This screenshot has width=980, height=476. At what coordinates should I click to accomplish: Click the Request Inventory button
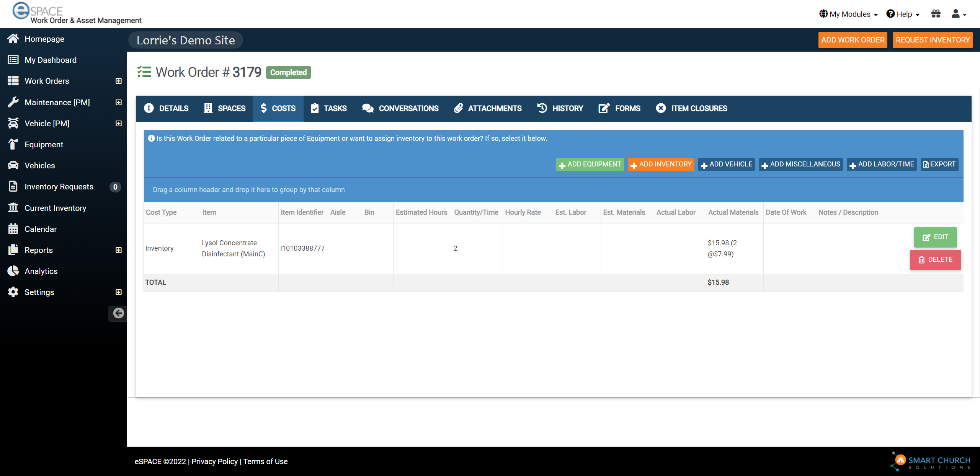(x=933, y=40)
